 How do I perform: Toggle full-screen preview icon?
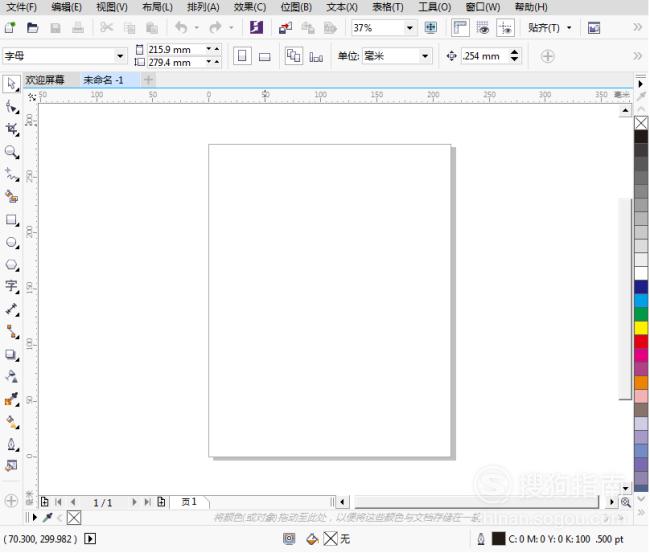[431, 28]
